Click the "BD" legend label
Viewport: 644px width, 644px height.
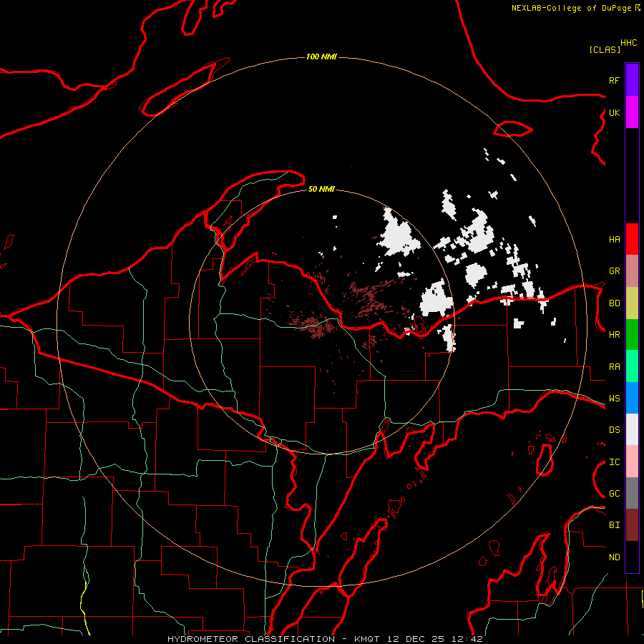[614, 303]
